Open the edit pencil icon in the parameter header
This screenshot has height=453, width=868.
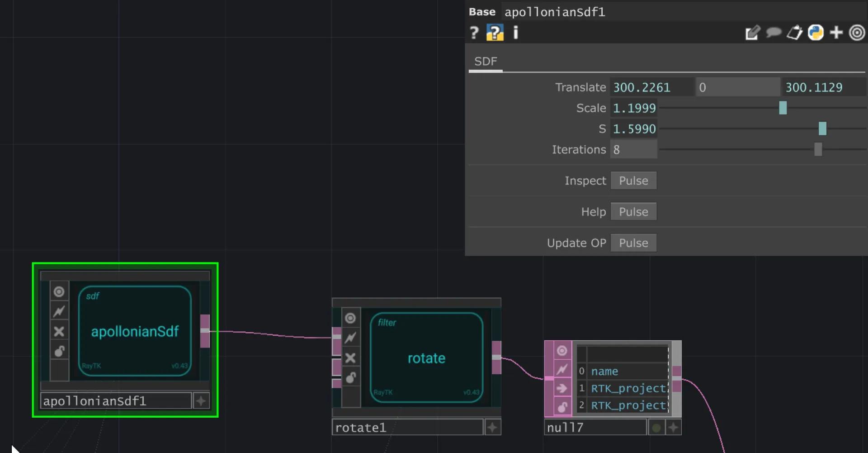(752, 33)
